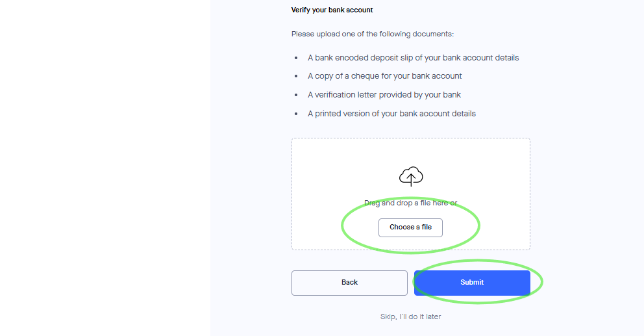The image size is (644, 336).
Task: Skip verification with 'I'll do it later'
Action: click(410, 317)
